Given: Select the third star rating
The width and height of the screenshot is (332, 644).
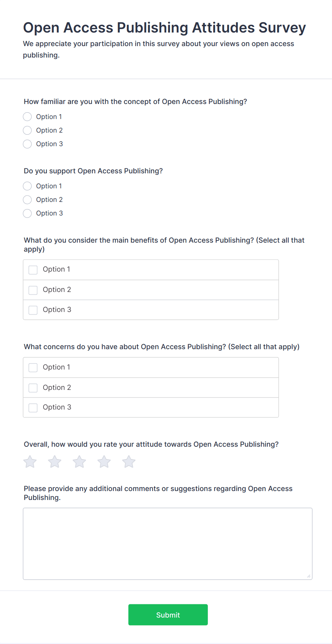Looking at the screenshot, I should (79, 462).
